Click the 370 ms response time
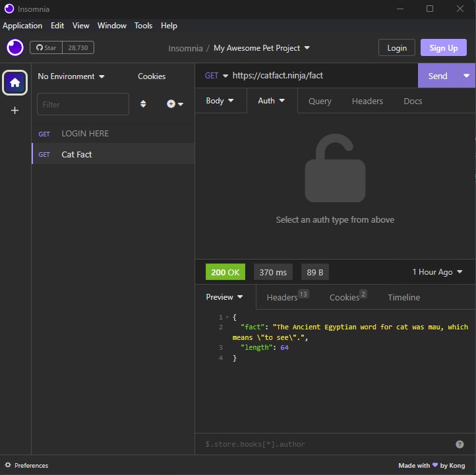The image size is (476, 475). tap(273, 272)
